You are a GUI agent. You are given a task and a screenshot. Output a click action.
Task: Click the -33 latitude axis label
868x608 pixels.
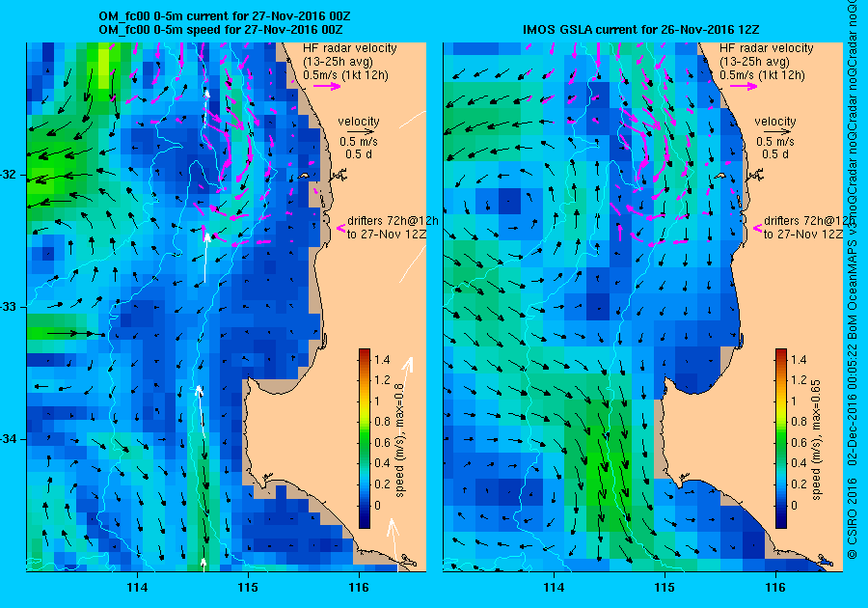point(10,307)
